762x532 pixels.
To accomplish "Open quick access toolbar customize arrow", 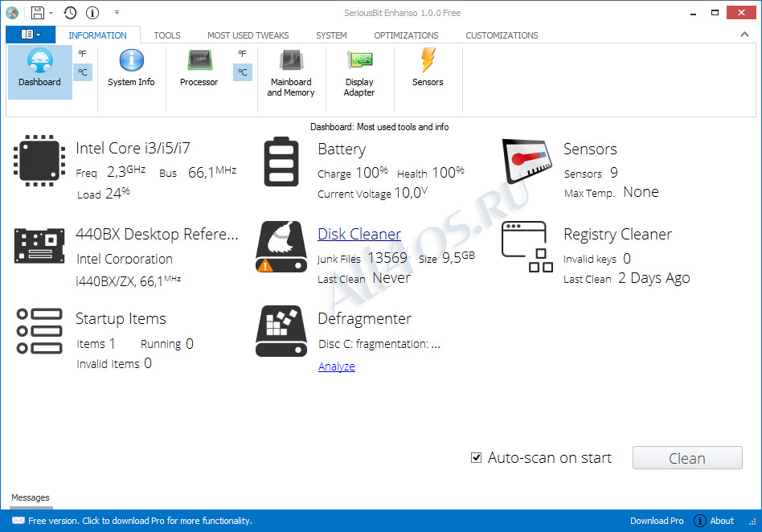I will pyautogui.click(x=117, y=13).
